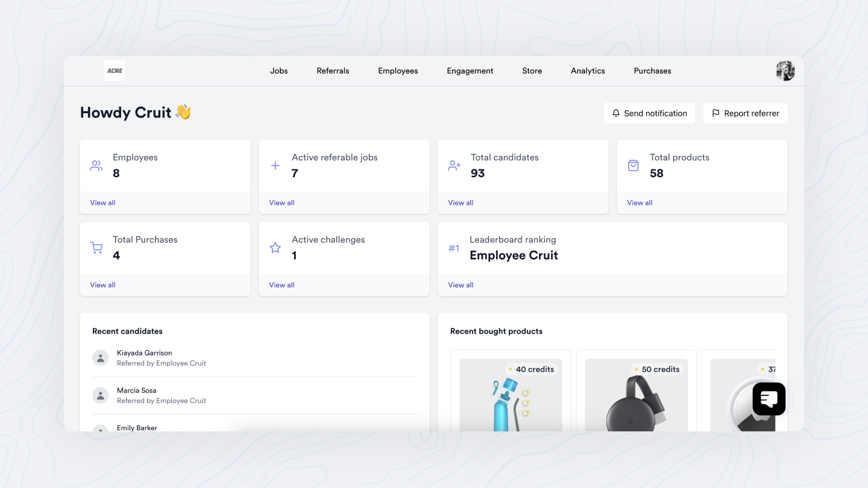Open the Jobs menu item
Screen dimensions: 868x488
click(278, 70)
